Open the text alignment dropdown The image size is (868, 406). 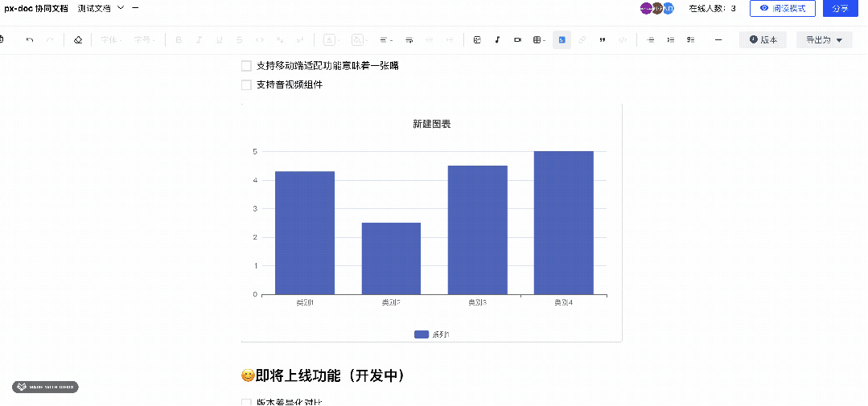(x=386, y=40)
